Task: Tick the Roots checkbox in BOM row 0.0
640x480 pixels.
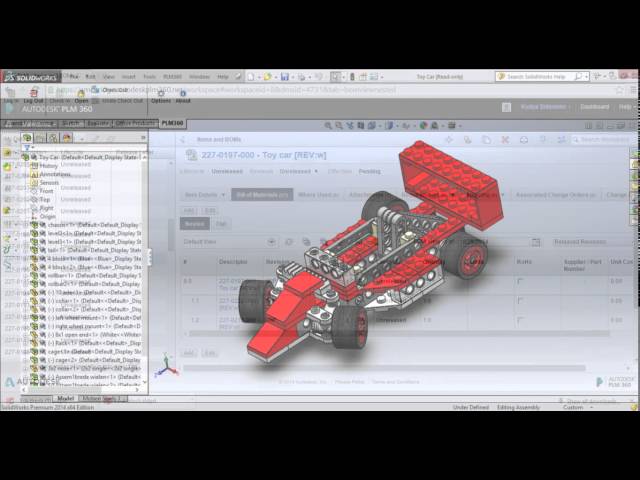Action: point(520,281)
